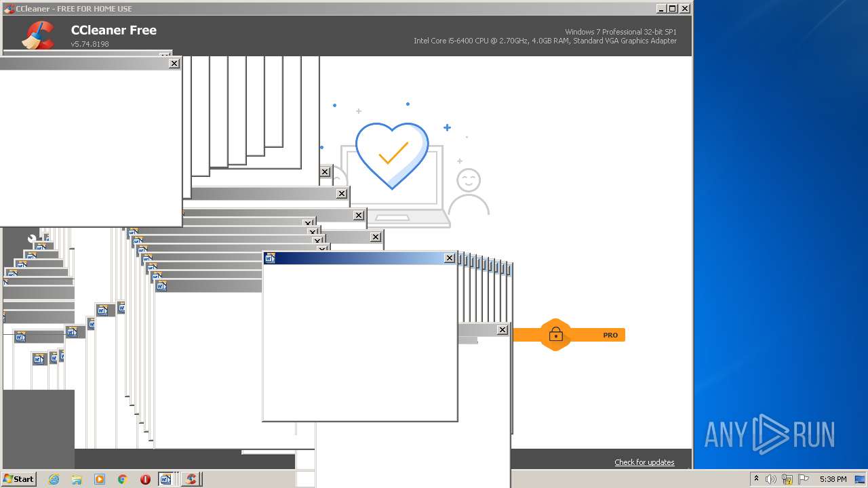Maximize the CCleaner main window
The height and width of the screenshot is (488, 868).
click(673, 8)
